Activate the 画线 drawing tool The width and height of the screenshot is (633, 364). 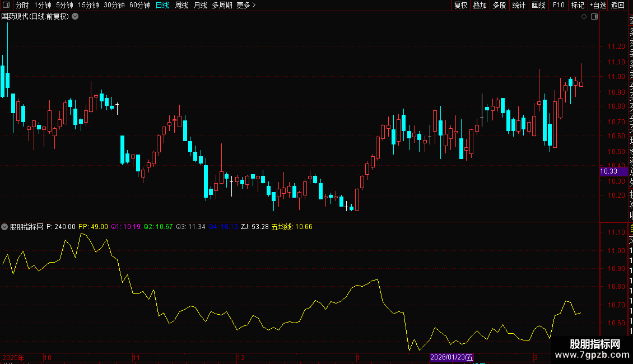(x=538, y=5)
